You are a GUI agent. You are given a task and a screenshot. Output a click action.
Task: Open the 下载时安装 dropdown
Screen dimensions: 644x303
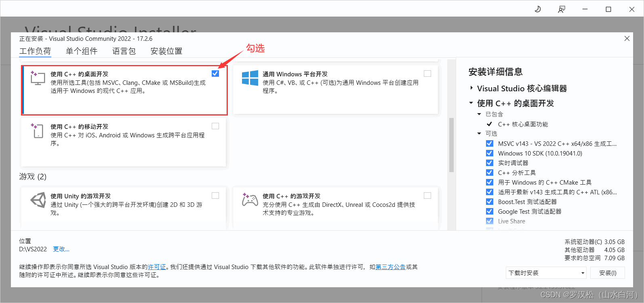click(546, 273)
